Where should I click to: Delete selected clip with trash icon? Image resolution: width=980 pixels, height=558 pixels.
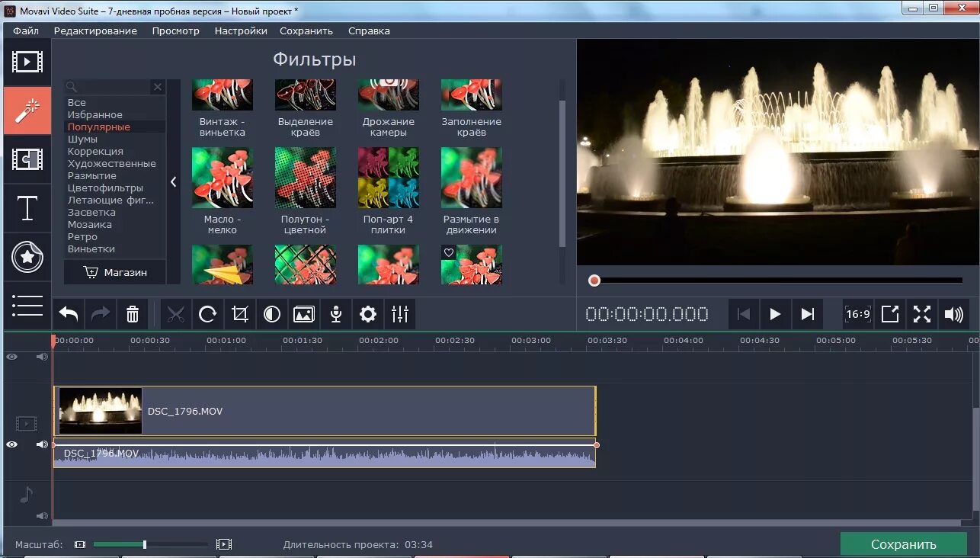pos(133,314)
